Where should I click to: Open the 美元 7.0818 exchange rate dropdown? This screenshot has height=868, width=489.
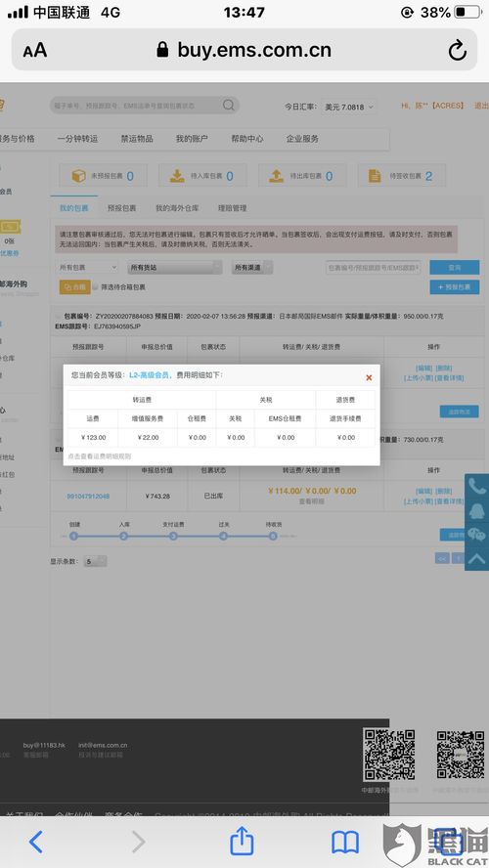point(349,107)
